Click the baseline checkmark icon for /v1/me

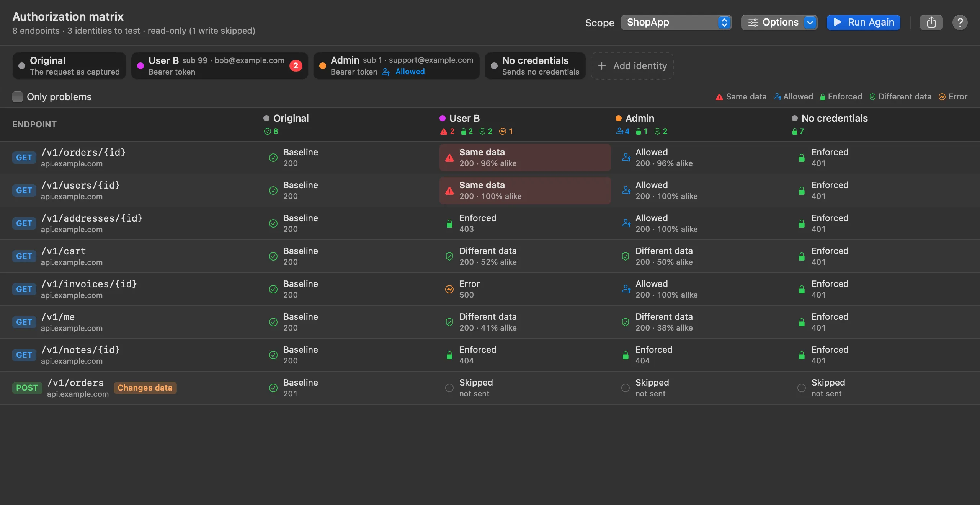point(273,322)
